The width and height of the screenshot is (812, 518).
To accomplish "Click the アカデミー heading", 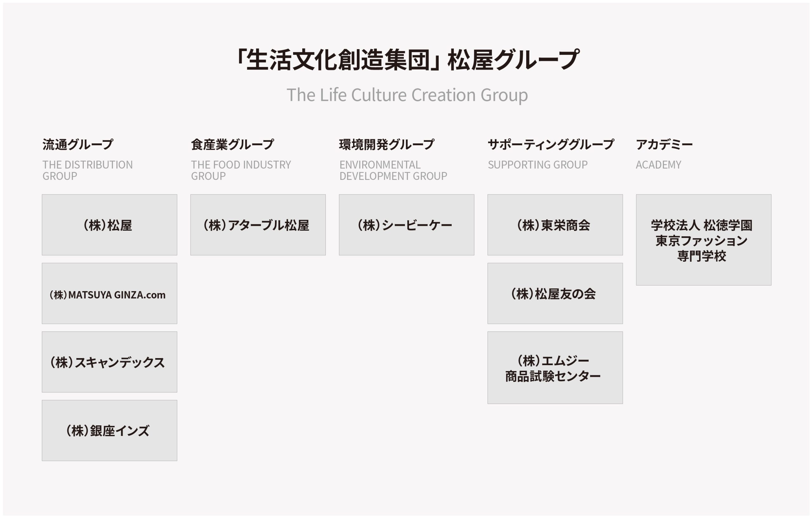I will (x=664, y=144).
